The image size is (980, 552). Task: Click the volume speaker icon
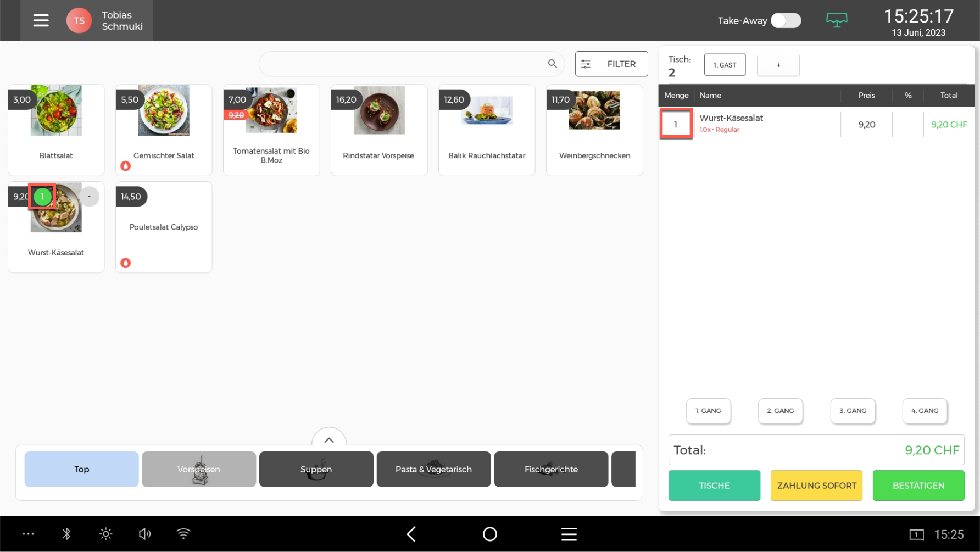(x=144, y=534)
